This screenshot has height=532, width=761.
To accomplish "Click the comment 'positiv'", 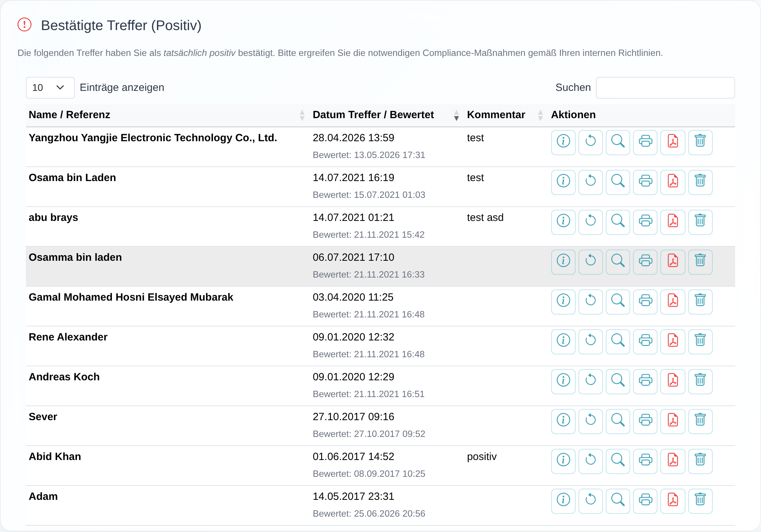I will click(x=482, y=456).
